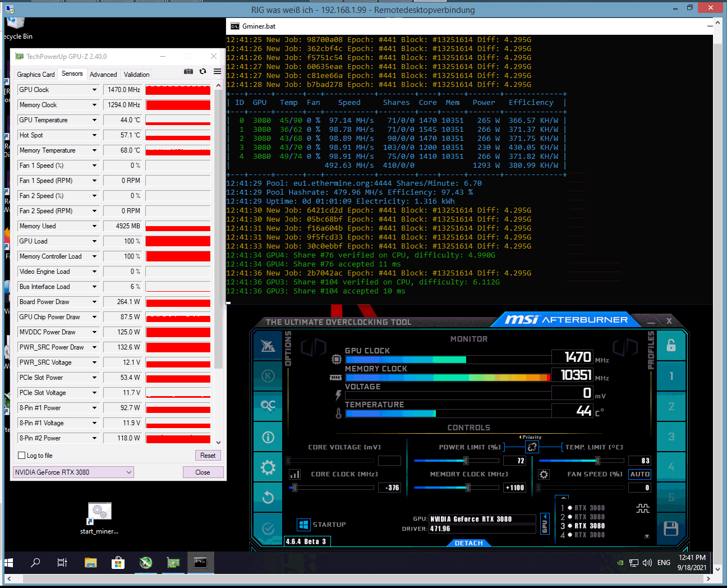Image resolution: width=727 pixels, height=588 pixels.
Task: Collapse the GPU selector list arrow in Afterburner
Action: coord(544,523)
